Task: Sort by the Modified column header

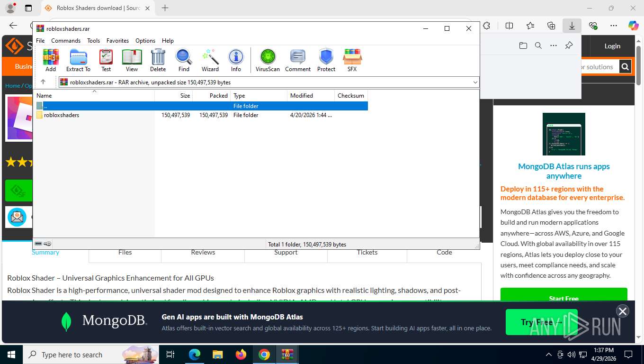Action: pyautogui.click(x=311, y=96)
